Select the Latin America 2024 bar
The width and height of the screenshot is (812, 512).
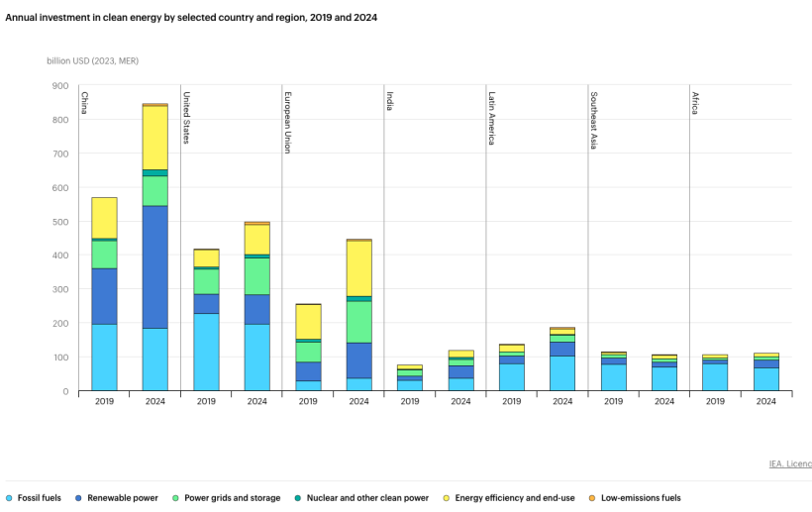(x=562, y=358)
